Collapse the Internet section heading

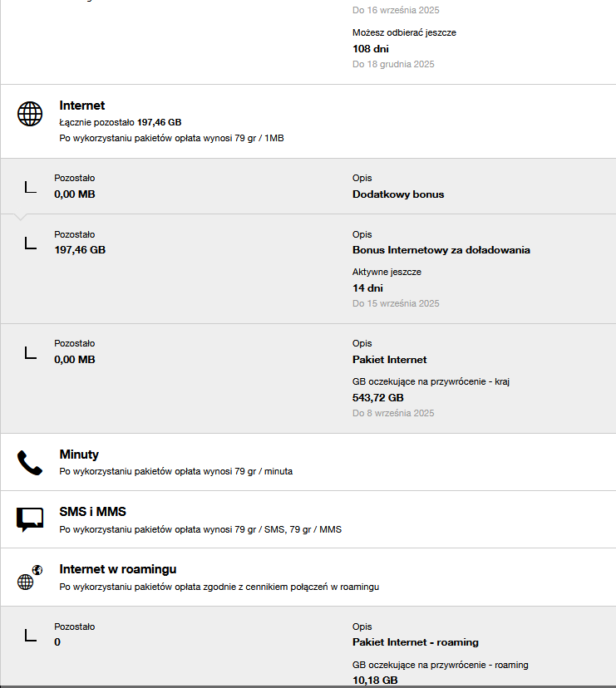(82, 106)
